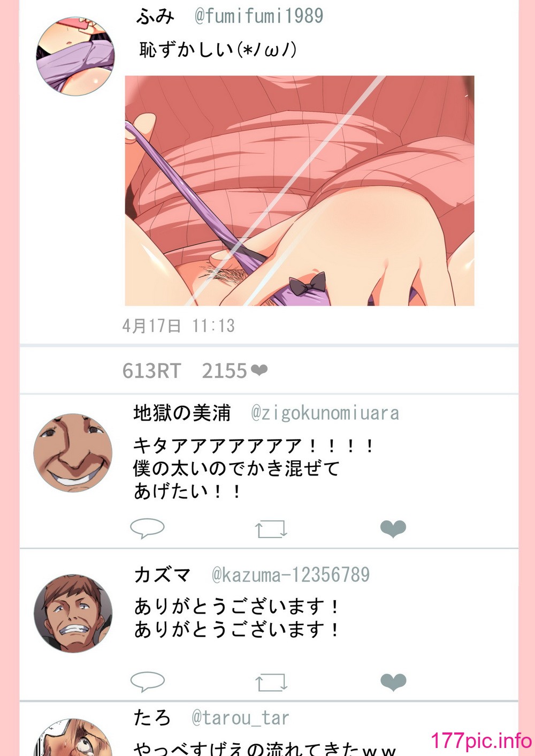
Task: Open the 4月17日 11:13 timestamp
Action: pyautogui.click(x=179, y=326)
